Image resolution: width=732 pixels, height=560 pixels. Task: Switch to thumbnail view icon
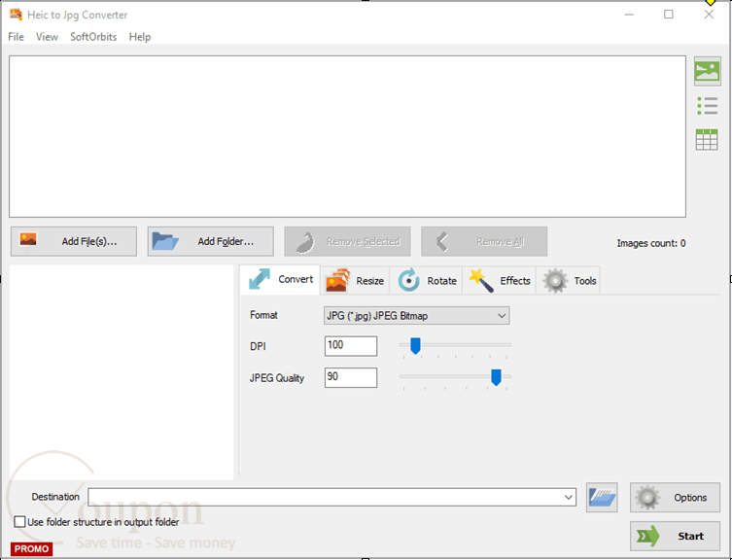(x=707, y=72)
